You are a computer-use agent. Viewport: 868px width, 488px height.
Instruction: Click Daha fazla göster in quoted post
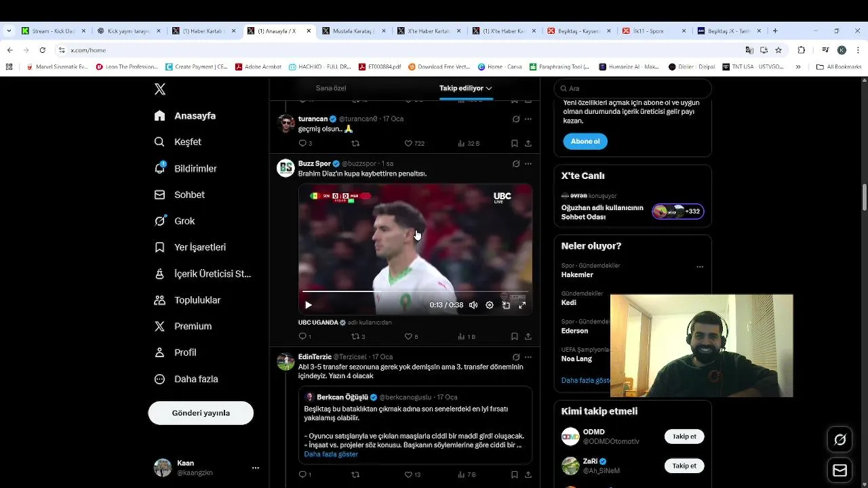pyautogui.click(x=331, y=454)
